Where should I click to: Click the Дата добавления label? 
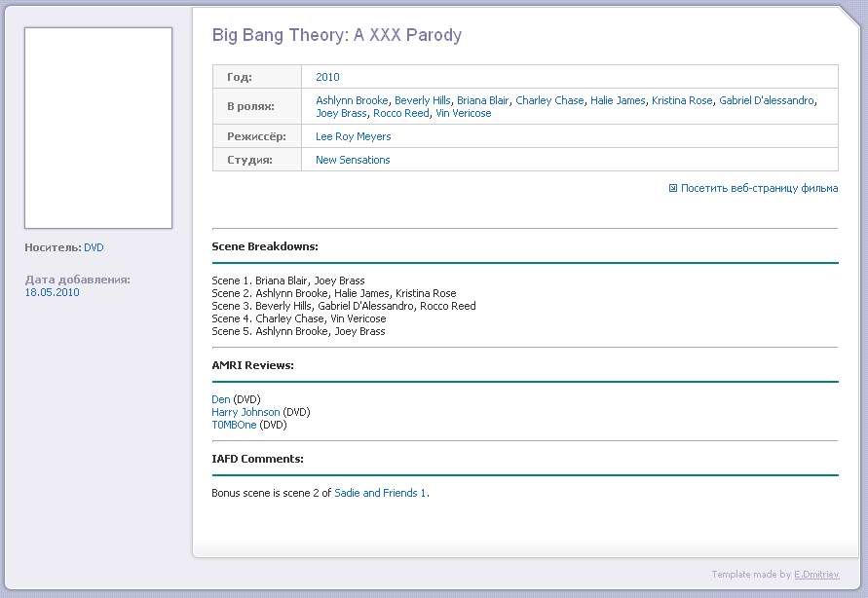pyautogui.click(x=78, y=280)
